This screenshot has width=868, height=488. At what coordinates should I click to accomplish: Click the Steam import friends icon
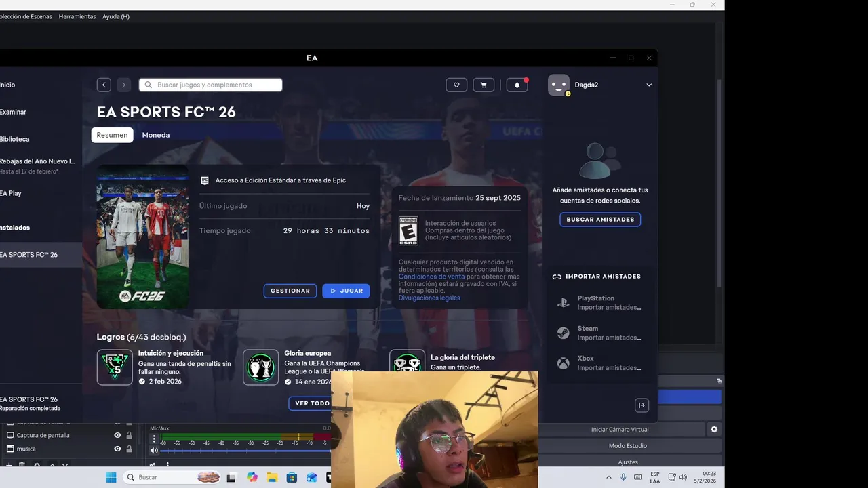coord(563,333)
